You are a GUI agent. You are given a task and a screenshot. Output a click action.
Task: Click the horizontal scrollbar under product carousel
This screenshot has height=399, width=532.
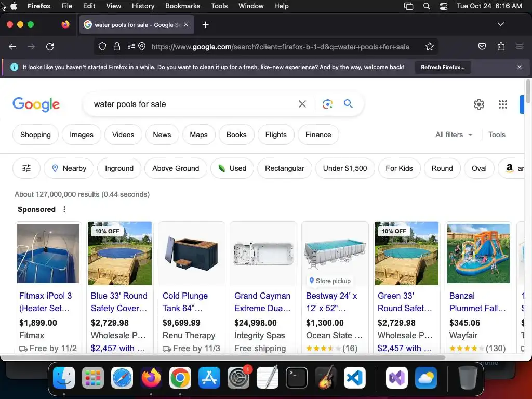point(224,357)
